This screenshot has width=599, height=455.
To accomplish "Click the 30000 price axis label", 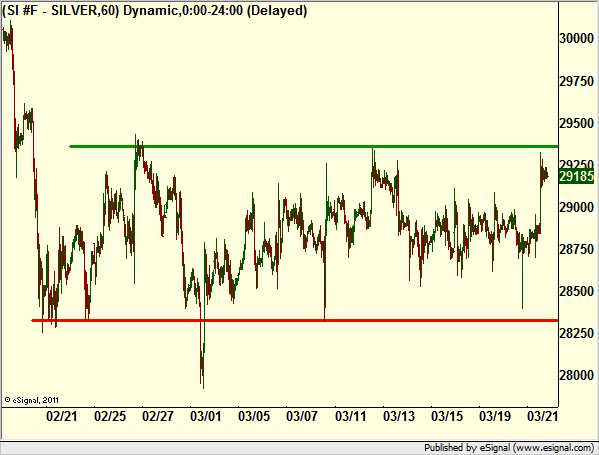I will (x=576, y=38).
